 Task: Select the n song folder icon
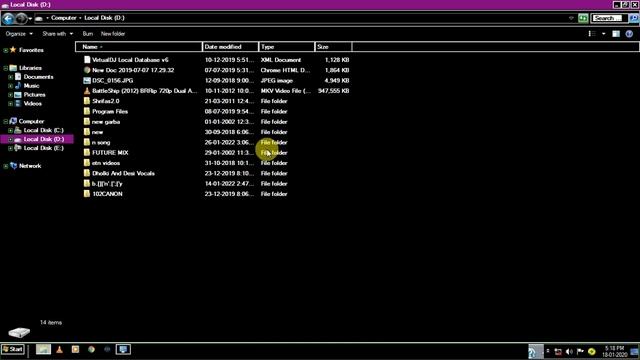pos(87,142)
